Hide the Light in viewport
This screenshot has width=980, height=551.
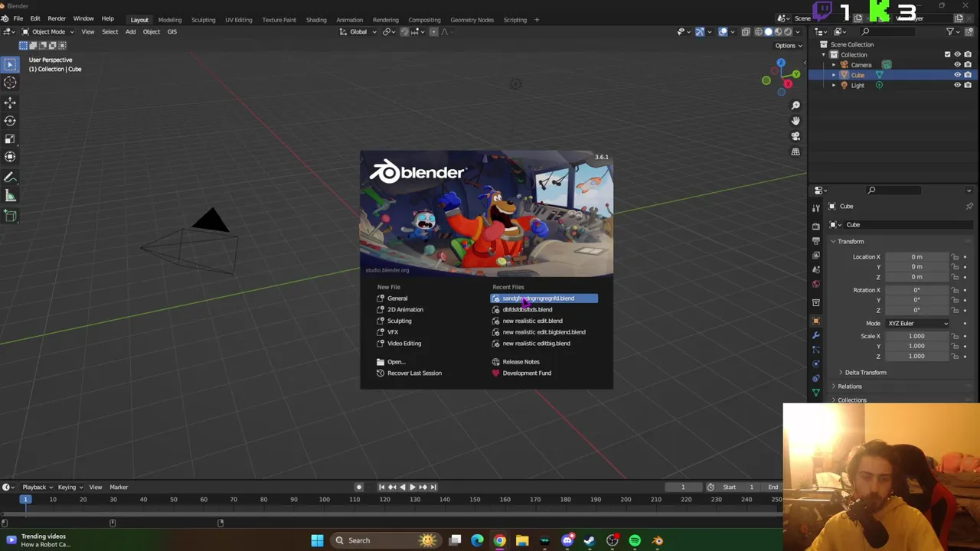(957, 85)
